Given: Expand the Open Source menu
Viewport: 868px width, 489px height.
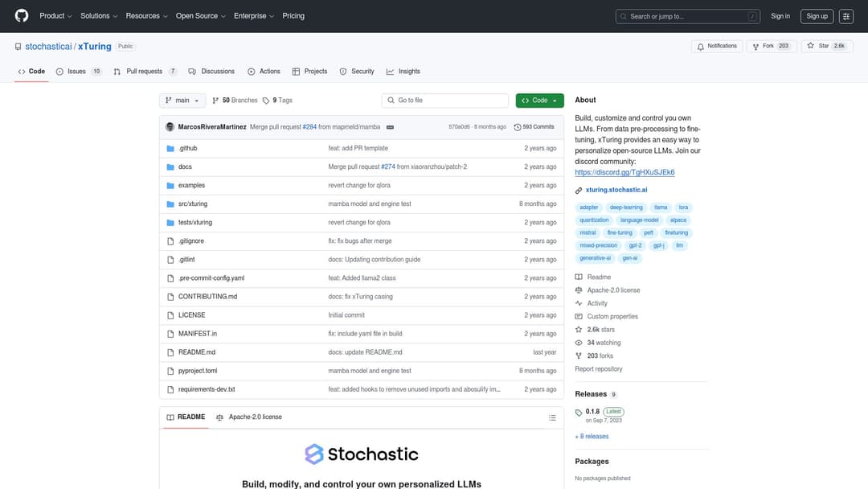Looking at the screenshot, I should point(200,16).
